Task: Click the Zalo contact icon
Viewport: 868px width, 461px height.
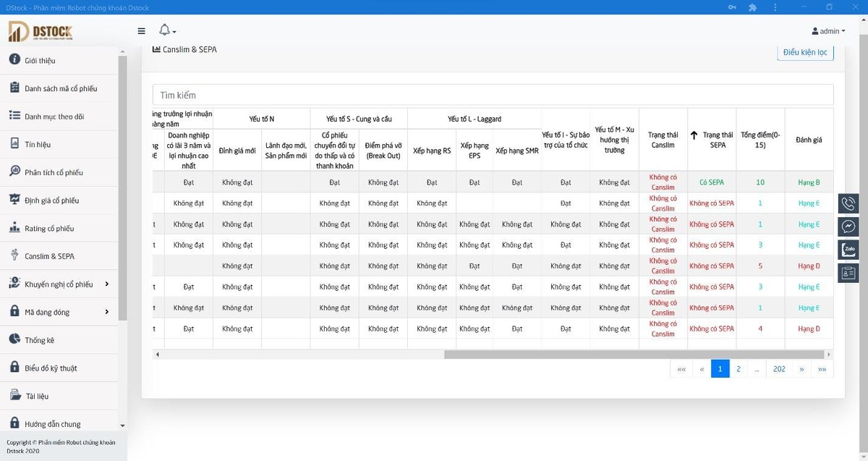Action: 848,250
